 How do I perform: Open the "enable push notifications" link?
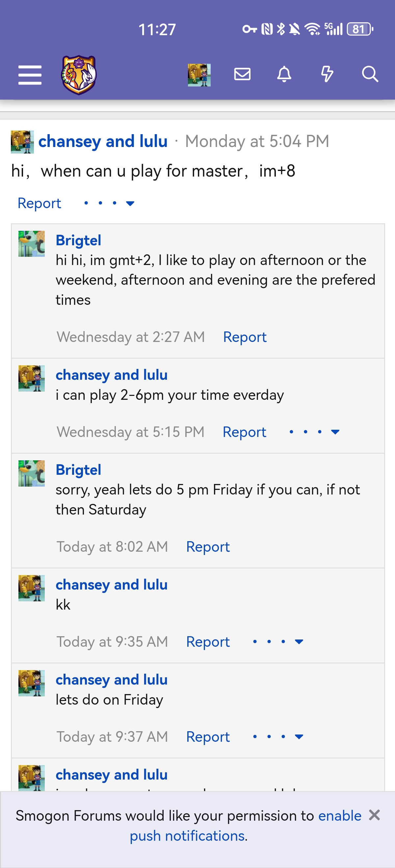pos(339,816)
